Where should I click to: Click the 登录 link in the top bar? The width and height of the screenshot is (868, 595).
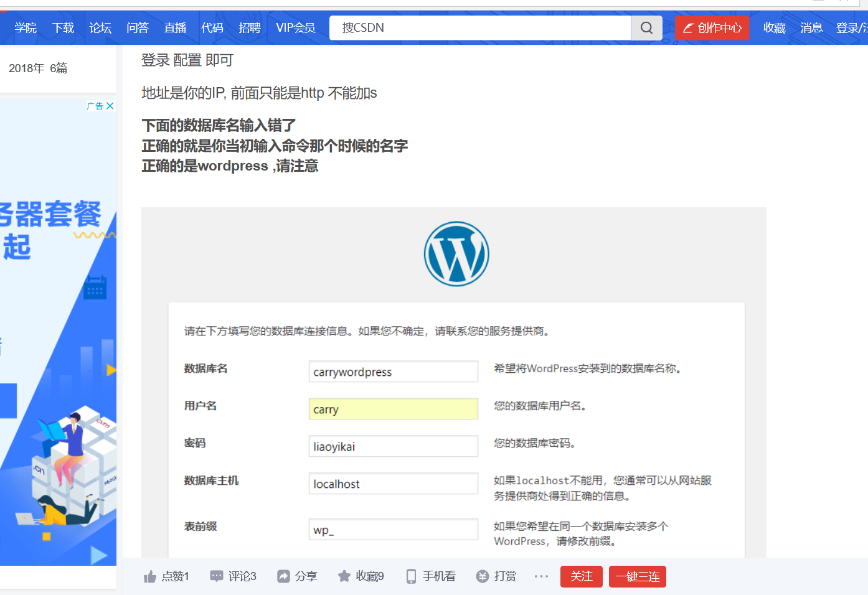[847, 28]
